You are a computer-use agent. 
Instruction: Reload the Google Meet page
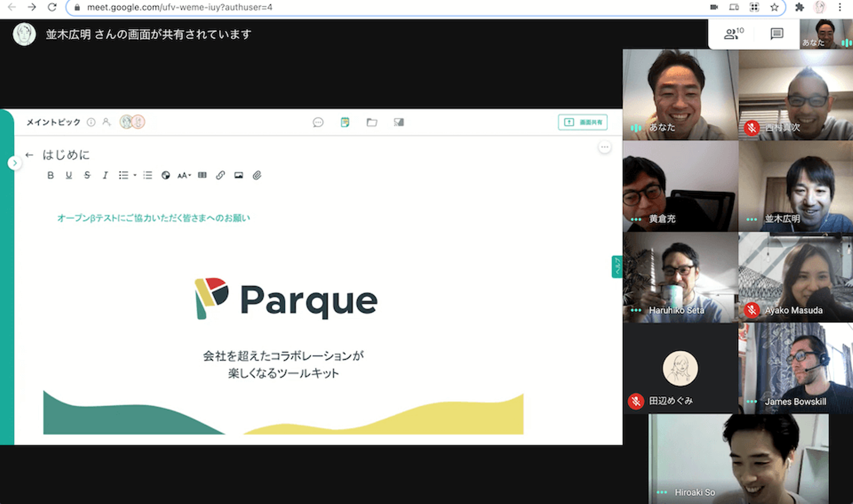coord(52,7)
